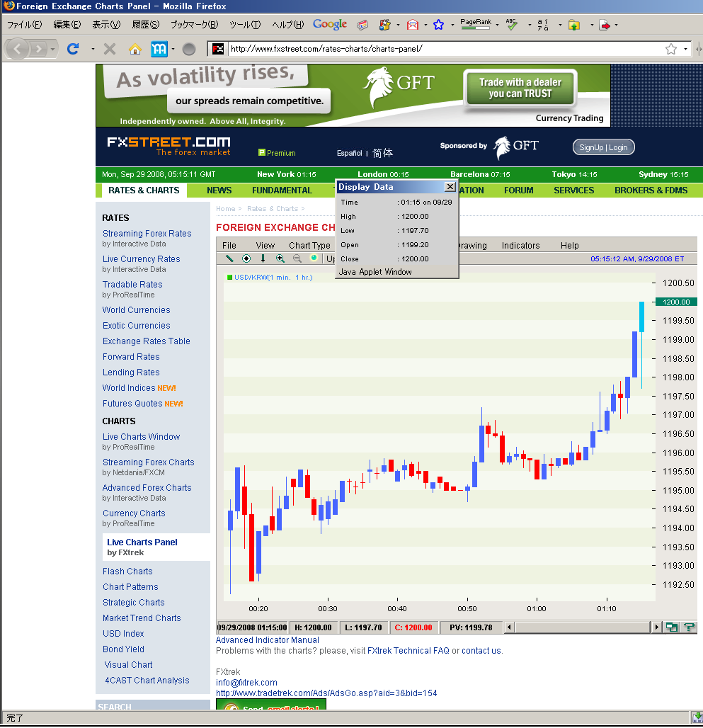
Task: Click the green download arrow in status bar
Action: pyautogui.click(x=697, y=717)
